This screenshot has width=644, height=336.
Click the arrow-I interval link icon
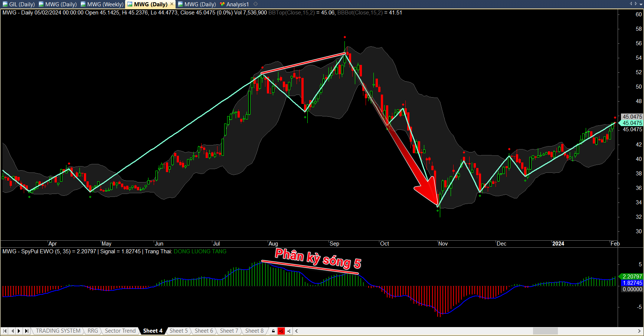(x=288, y=331)
